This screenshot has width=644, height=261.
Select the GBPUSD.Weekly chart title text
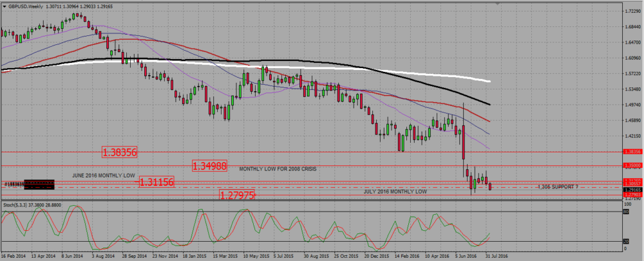pyautogui.click(x=26, y=6)
